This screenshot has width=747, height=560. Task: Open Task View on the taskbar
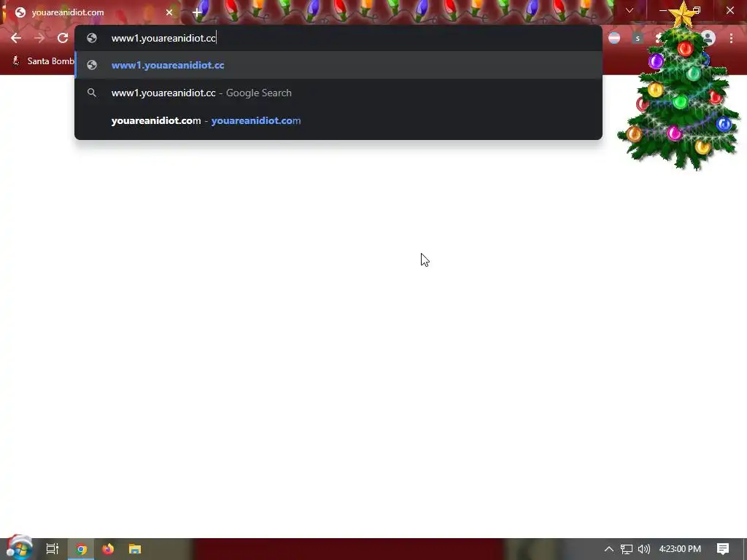coord(53,549)
